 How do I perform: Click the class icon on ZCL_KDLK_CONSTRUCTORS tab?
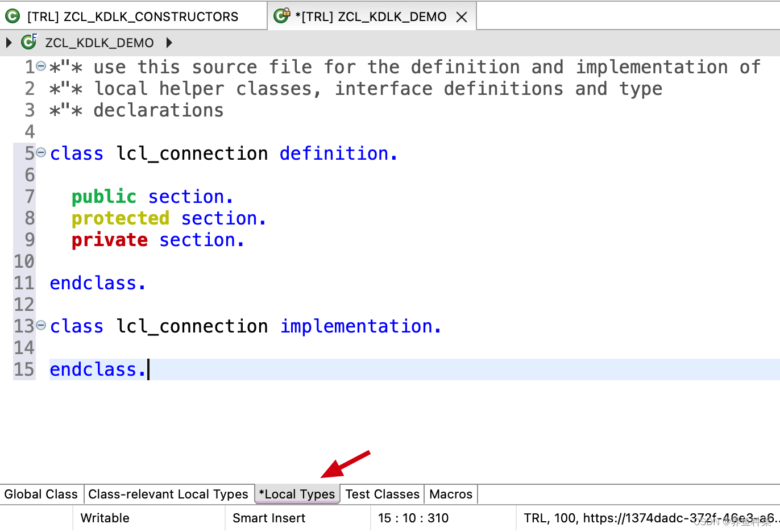(13, 16)
